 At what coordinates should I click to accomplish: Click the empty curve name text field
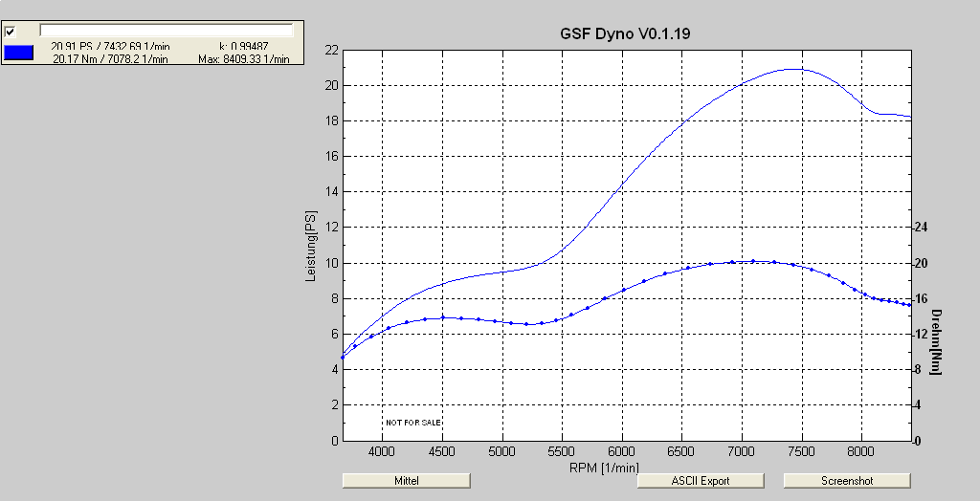pos(166,31)
